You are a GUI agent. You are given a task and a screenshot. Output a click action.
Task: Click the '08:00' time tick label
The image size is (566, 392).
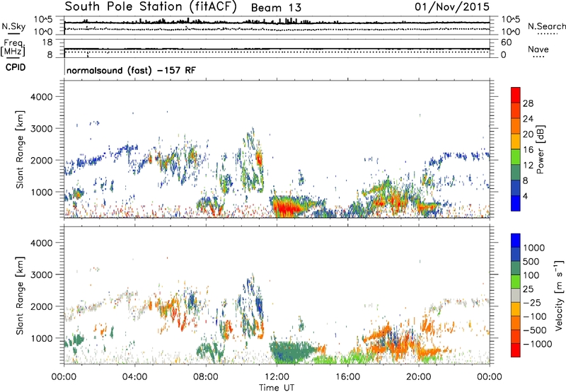coord(206,377)
